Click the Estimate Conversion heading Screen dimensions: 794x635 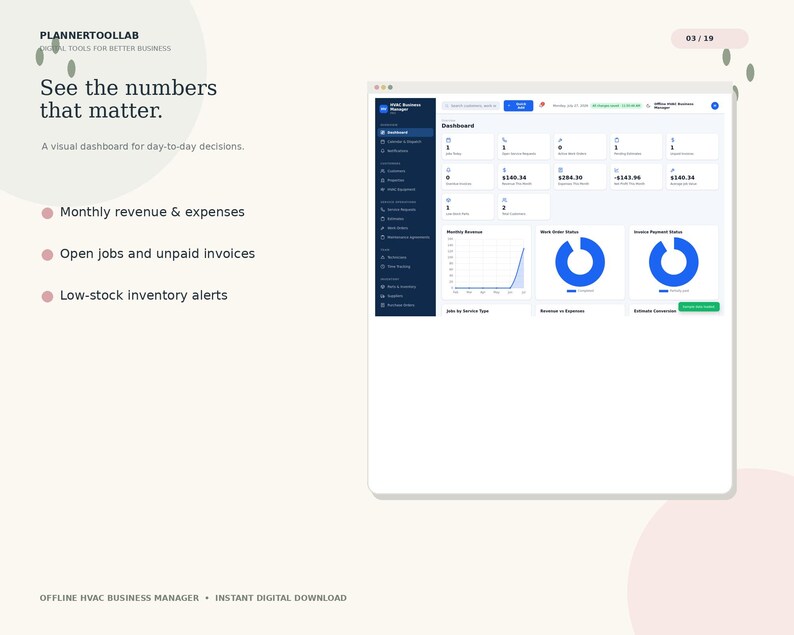pos(655,311)
